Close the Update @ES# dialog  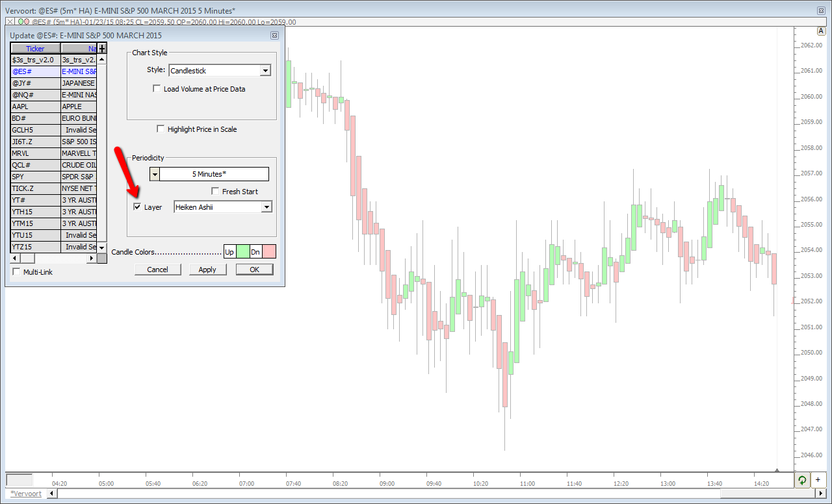274,35
